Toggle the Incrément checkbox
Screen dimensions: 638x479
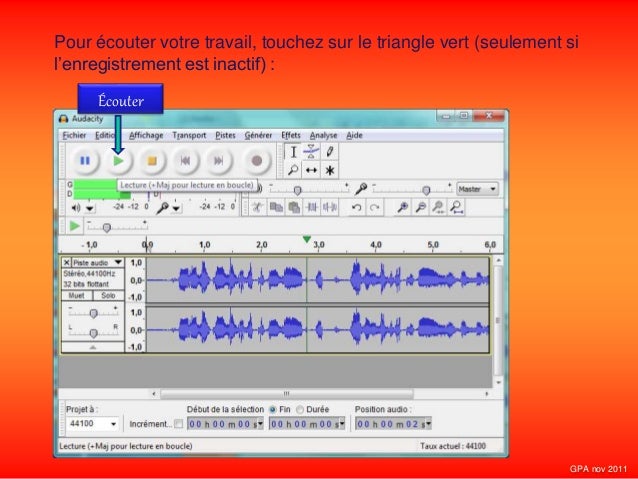[x=178, y=424]
